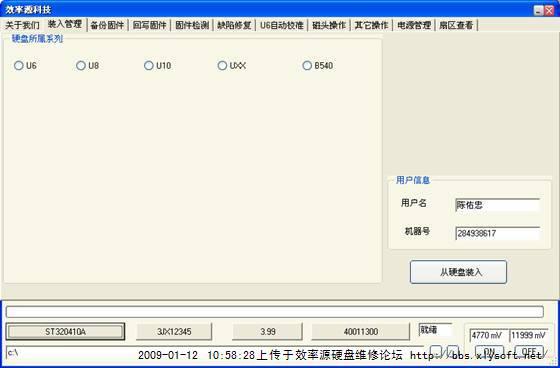560x368 pixels.
Task: Click the 从硬盘装入 button
Action: [x=458, y=272]
